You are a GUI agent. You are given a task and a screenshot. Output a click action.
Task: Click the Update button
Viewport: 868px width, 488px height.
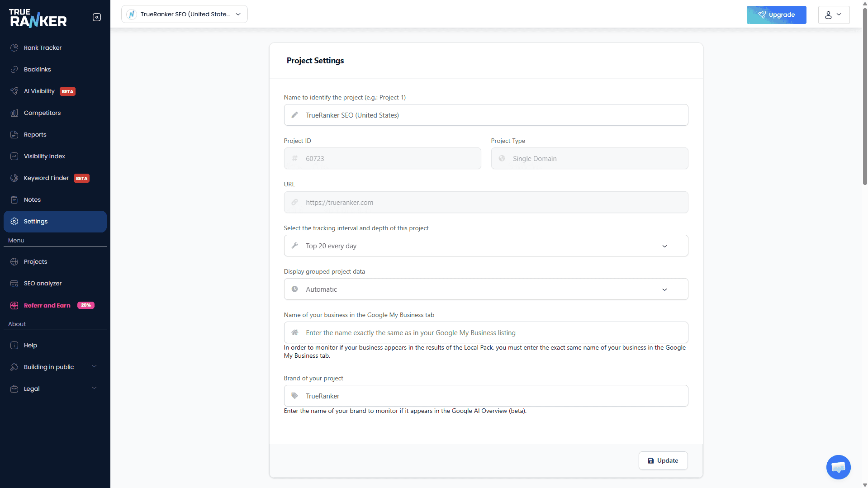point(663,461)
